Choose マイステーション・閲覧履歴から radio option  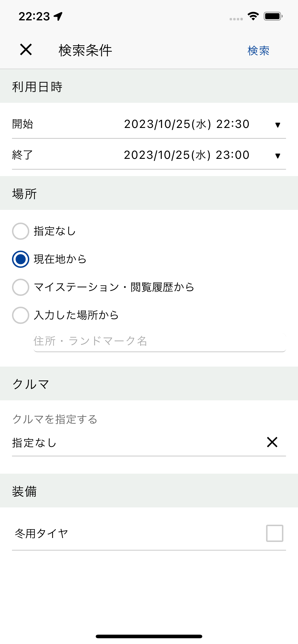[21, 287]
